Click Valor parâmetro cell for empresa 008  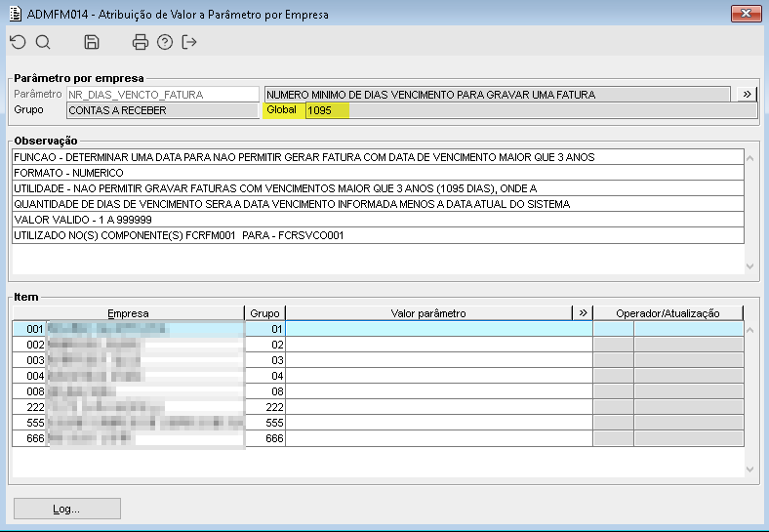(x=439, y=391)
